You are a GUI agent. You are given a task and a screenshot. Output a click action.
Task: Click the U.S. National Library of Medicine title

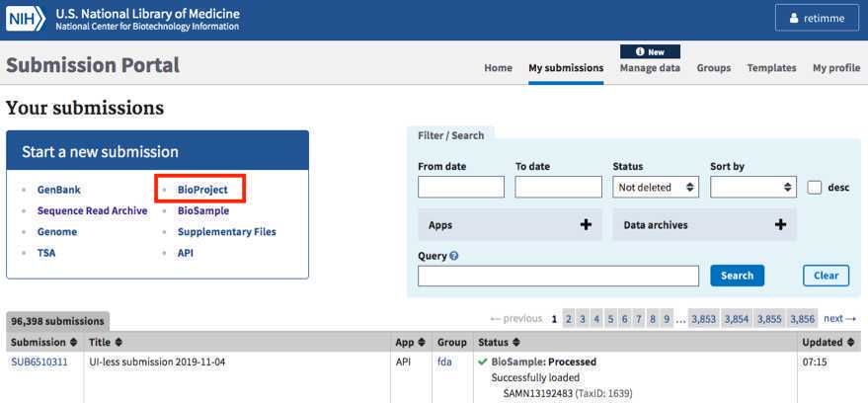click(x=148, y=13)
